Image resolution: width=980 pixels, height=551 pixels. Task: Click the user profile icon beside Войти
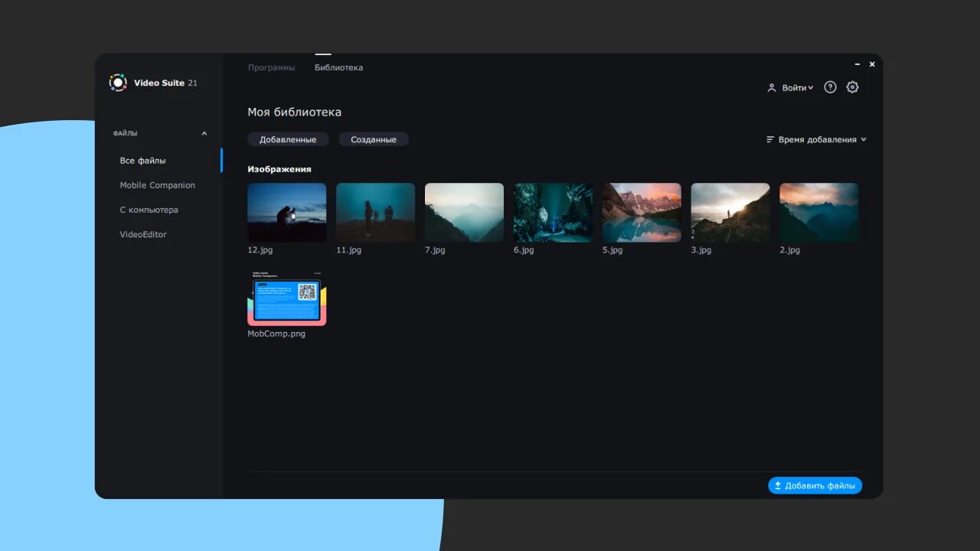pos(772,88)
